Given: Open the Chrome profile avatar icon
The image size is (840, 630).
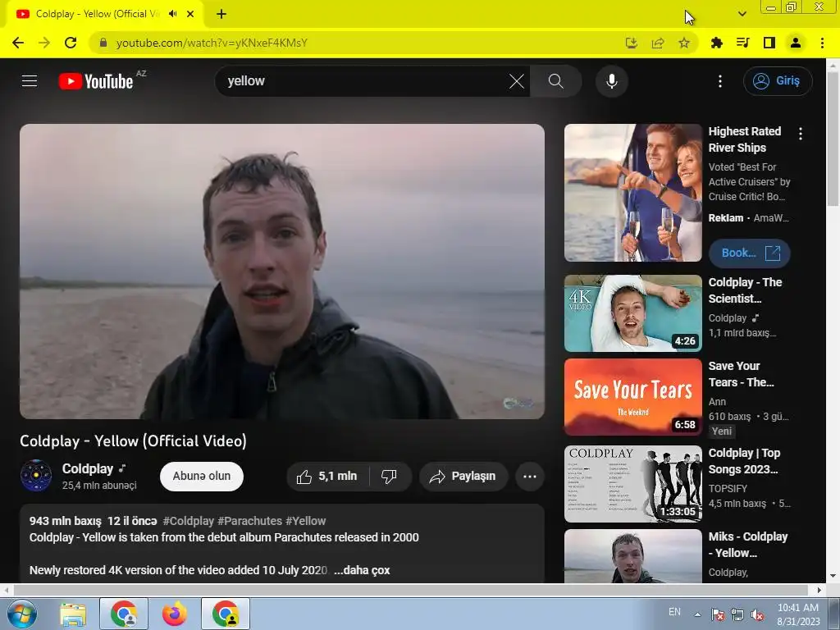Looking at the screenshot, I should coord(796,43).
